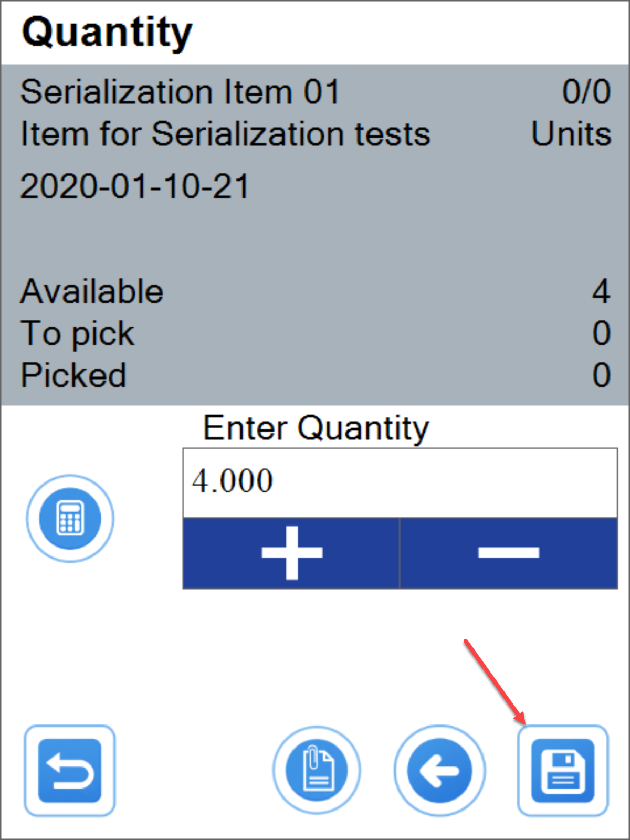This screenshot has width=630, height=840.
Task: Return to previous screen via undo icon
Action: tap(69, 769)
